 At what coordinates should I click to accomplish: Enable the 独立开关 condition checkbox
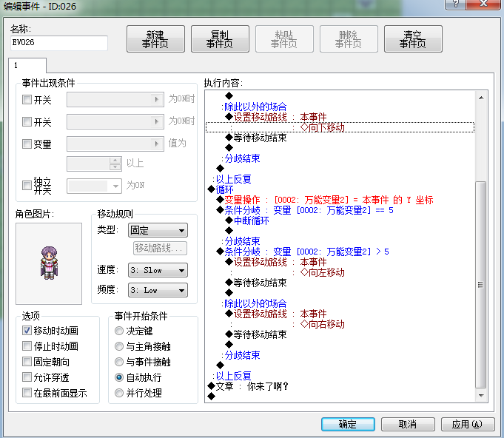point(27,186)
